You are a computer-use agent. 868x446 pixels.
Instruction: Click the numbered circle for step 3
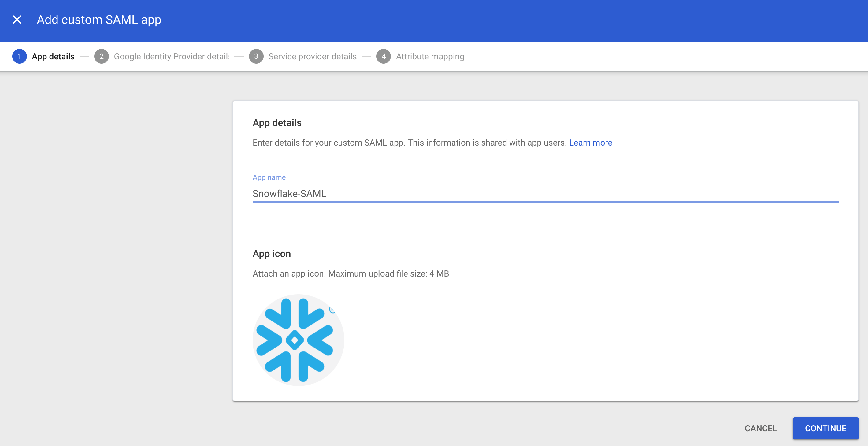pyautogui.click(x=256, y=56)
